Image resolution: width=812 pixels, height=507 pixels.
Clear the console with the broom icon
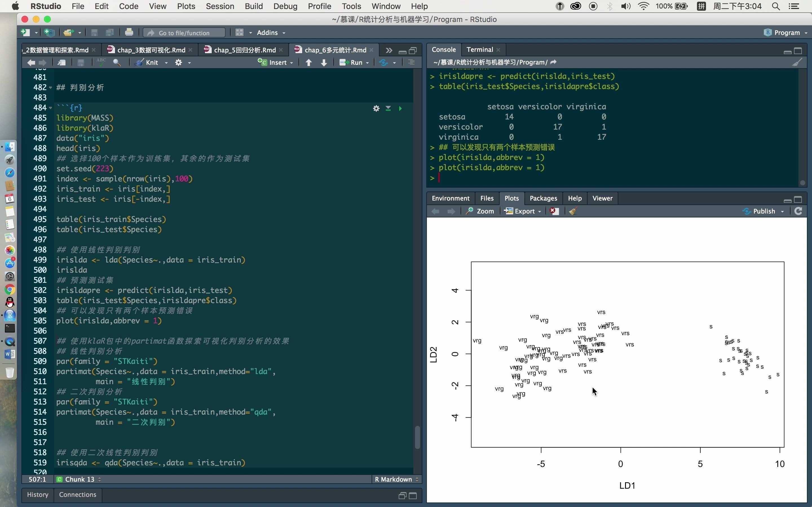pyautogui.click(x=797, y=62)
